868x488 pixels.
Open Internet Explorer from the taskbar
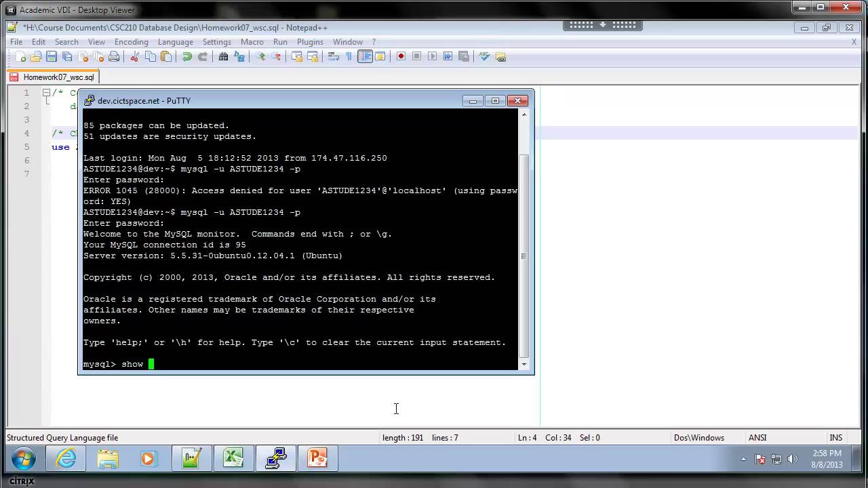point(66,459)
